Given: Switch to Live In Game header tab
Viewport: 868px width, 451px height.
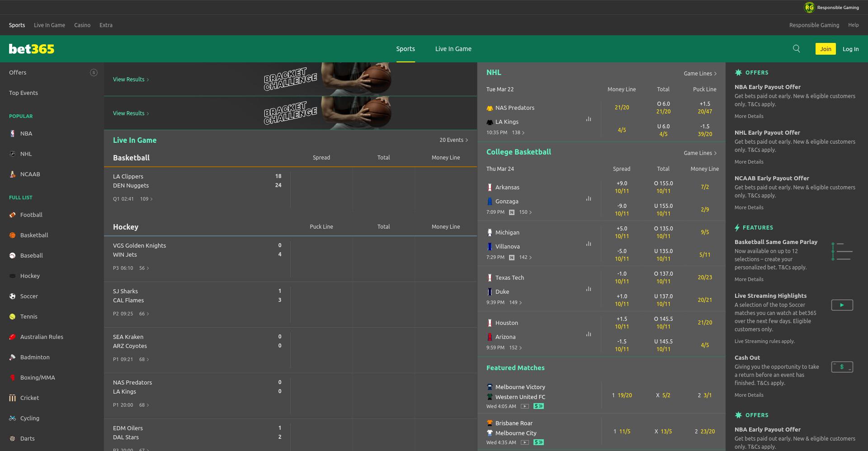Looking at the screenshot, I should [453, 49].
